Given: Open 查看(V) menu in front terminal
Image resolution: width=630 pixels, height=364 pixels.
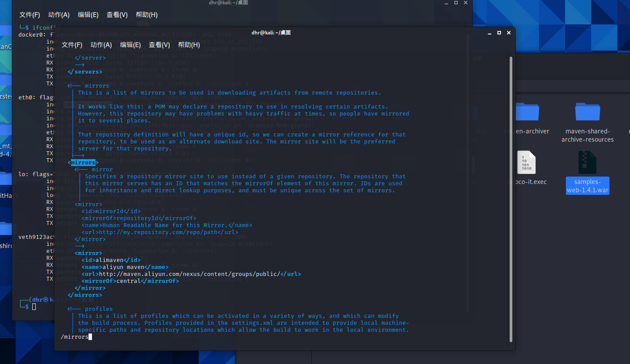Looking at the screenshot, I should [x=159, y=45].
